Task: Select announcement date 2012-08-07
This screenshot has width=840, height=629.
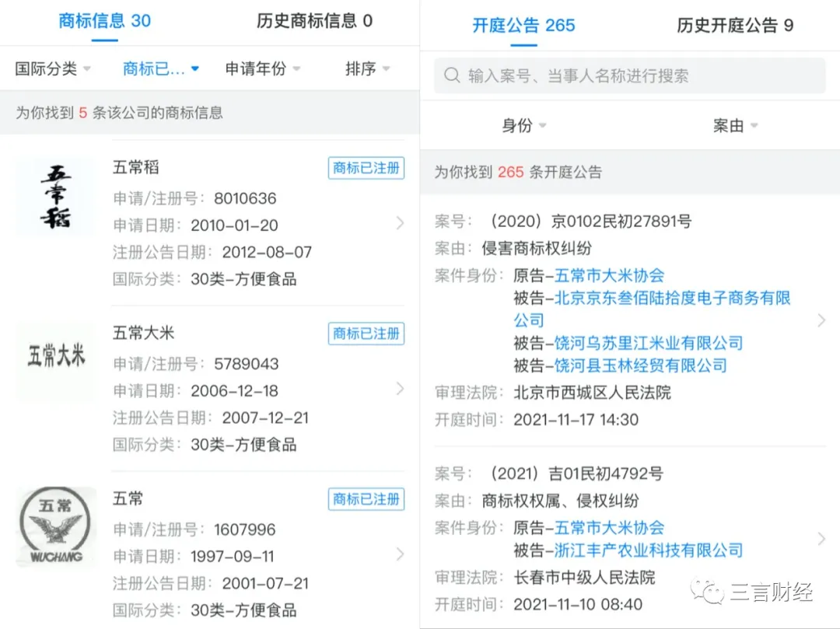Action: [267, 252]
